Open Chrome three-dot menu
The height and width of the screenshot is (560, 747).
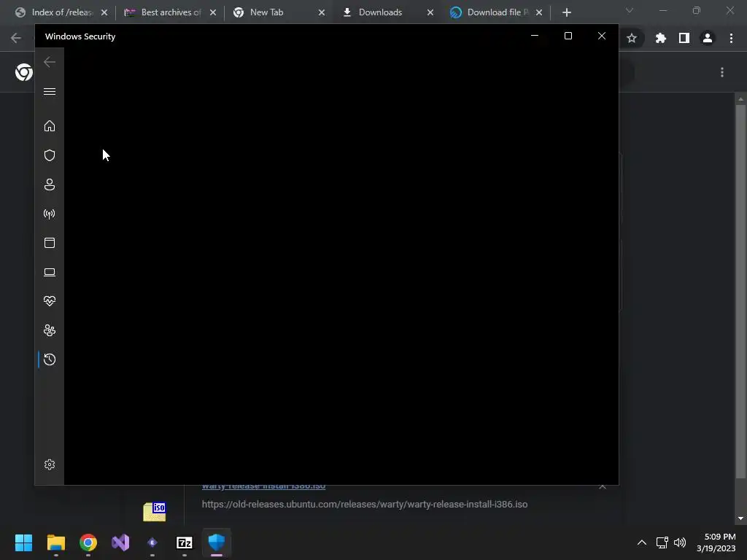pos(731,38)
